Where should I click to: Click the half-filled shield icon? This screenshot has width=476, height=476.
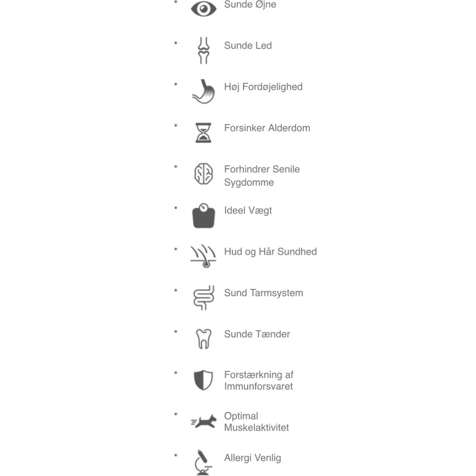204,380
